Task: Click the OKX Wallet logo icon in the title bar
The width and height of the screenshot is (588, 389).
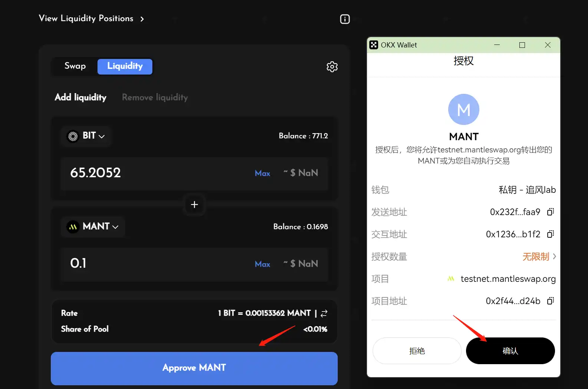Action: [x=374, y=45]
